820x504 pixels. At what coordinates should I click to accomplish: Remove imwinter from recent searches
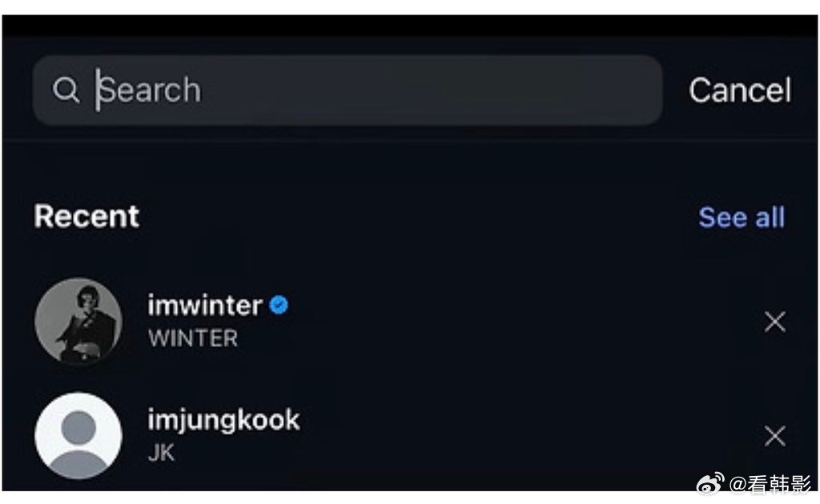point(774,322)
